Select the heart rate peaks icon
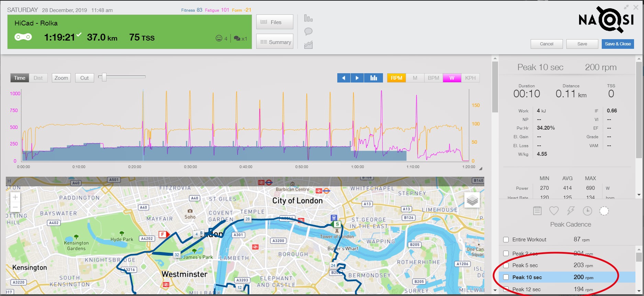 coord(554,211)
